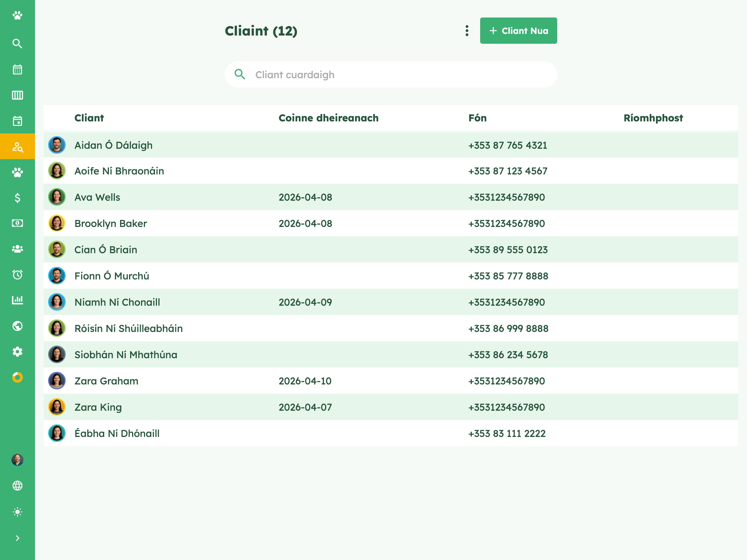747x560 pixels.
Task: Open the bar chart reports icon
Action: click(17, 300)
